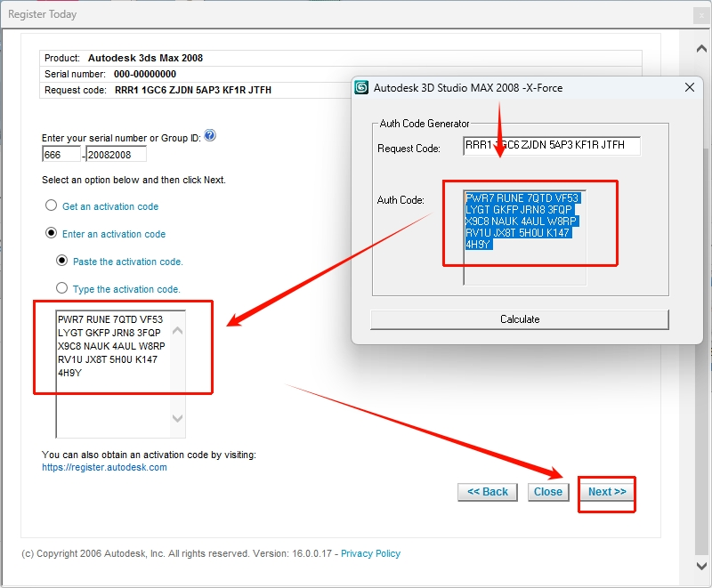Click the serial number prefix field containing 666

61,155
